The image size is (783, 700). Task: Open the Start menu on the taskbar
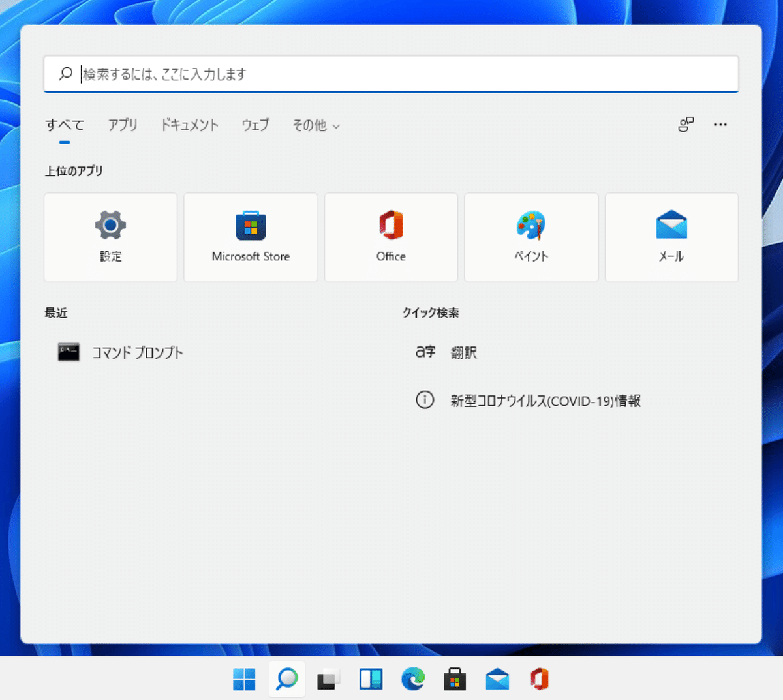[x=244, y=678]
